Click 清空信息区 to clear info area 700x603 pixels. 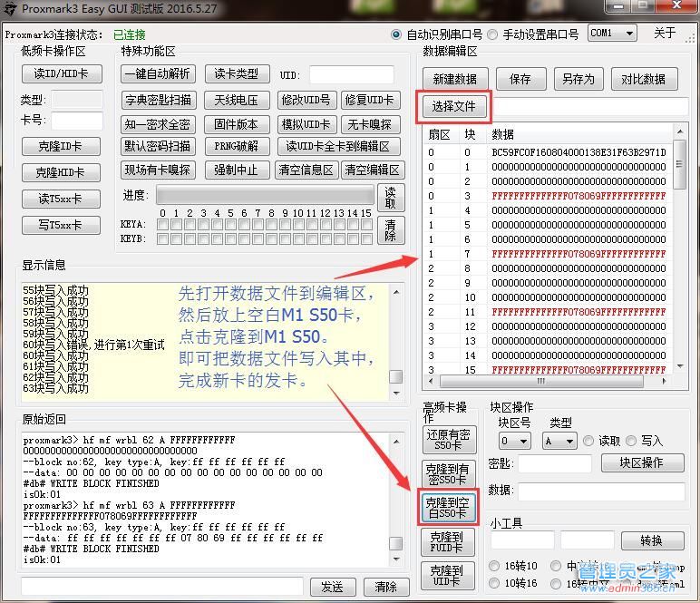click(x=306, y=170)
